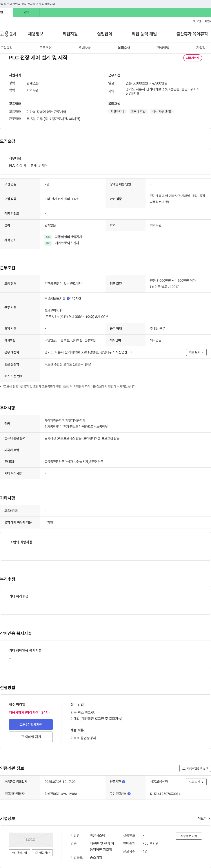Click the 교육비 지원 benefit tag

(138, 111)
